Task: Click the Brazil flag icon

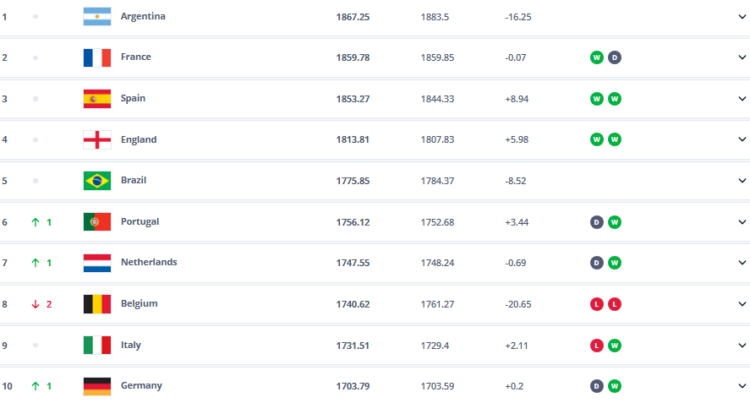Action: (97, 181)
